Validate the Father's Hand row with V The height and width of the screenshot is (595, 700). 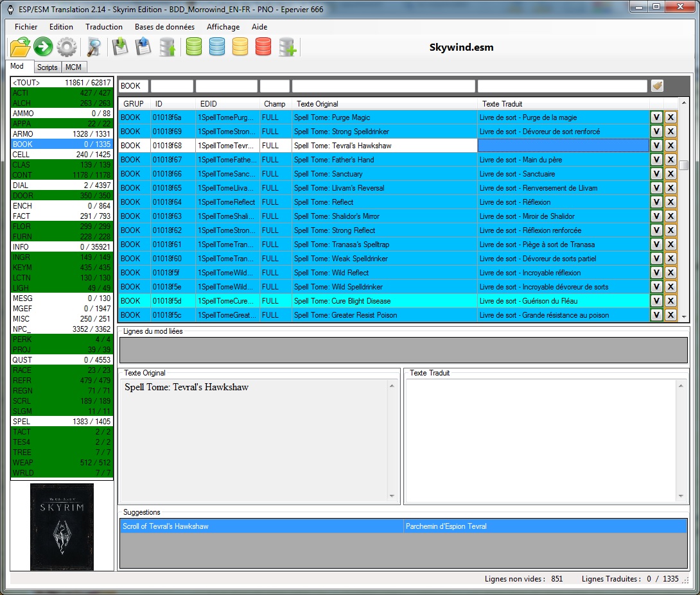pos(656,160)
